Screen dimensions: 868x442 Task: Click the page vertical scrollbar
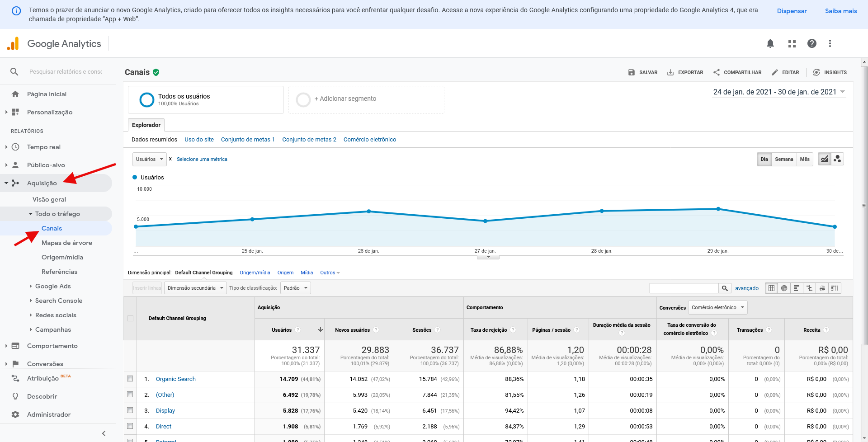864,206
